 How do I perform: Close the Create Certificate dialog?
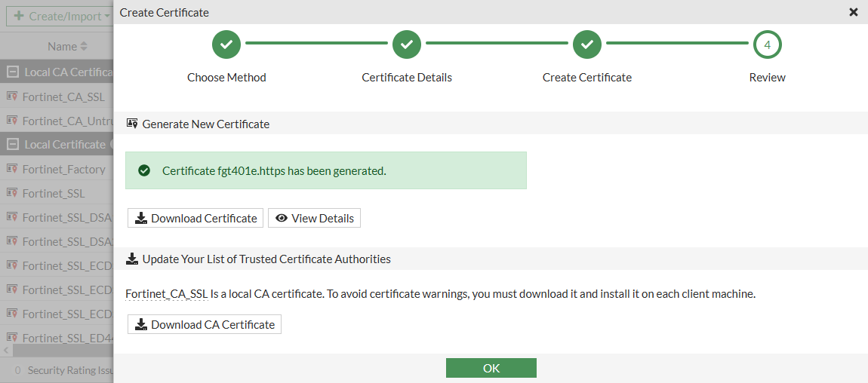pos(853,12)
